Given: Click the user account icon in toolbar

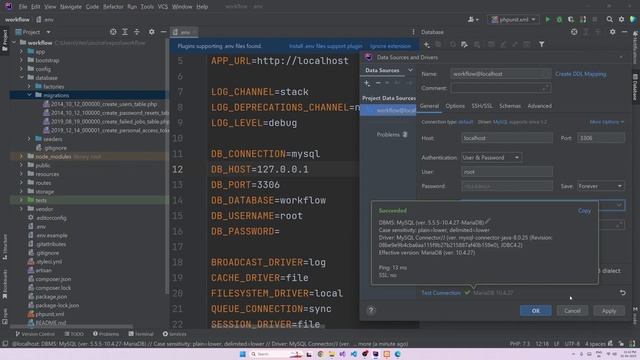Looking at the screenshot, I should [473, 19].
